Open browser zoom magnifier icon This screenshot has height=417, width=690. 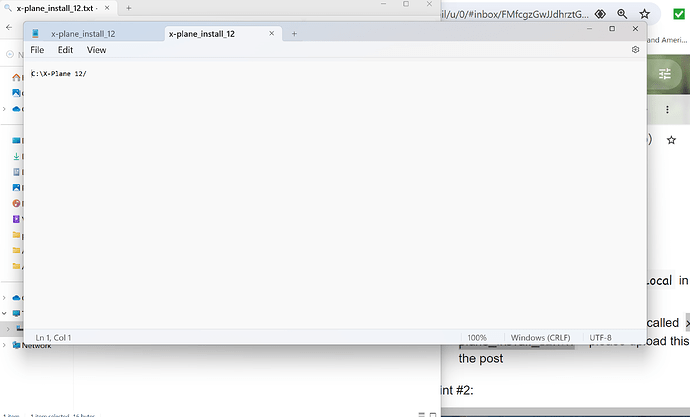pyautogui.click(x=622, y=14)
